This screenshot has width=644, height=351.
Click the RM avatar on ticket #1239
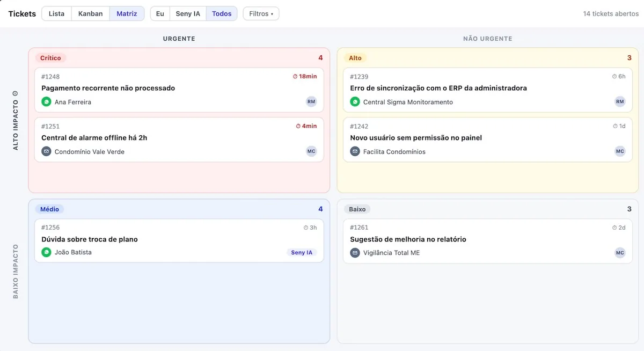click(x=620, y=101)
